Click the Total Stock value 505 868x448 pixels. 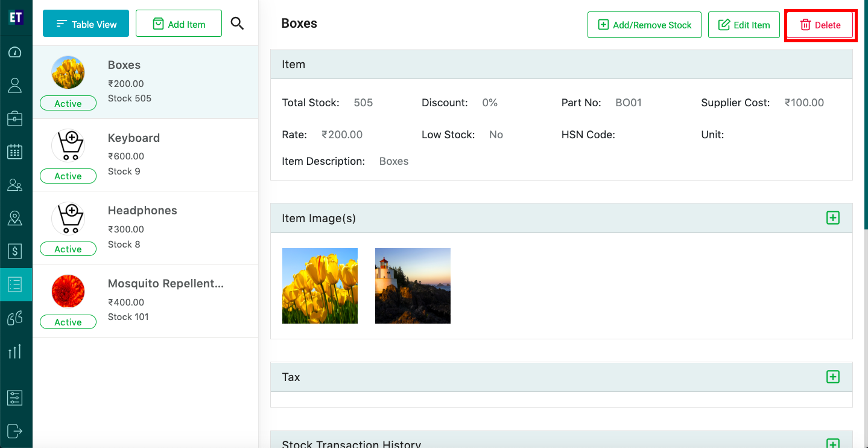click(x=363, y=103)
